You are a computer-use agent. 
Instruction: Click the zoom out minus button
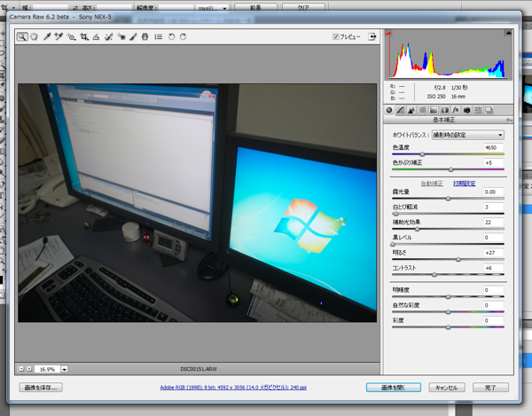[21, 369]
